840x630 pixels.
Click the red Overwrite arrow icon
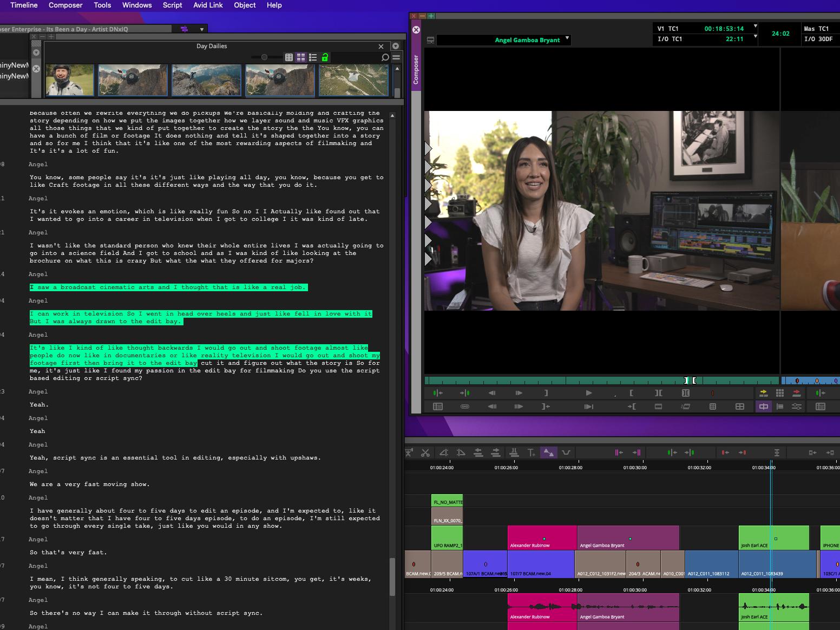point(796,393)
